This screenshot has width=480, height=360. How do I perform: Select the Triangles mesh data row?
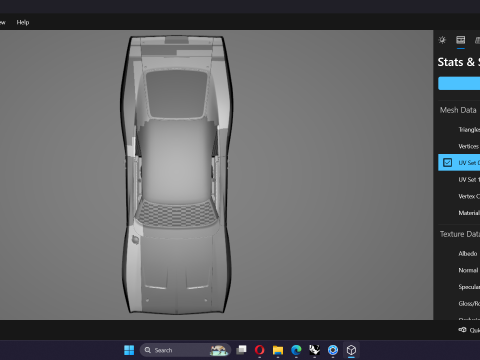[459, 130]
